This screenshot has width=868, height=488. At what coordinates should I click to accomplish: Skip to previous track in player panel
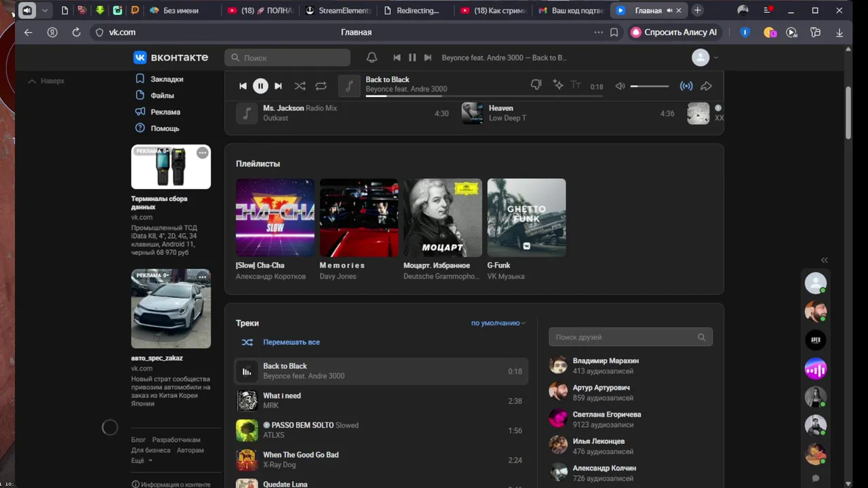tap(243, 86)
